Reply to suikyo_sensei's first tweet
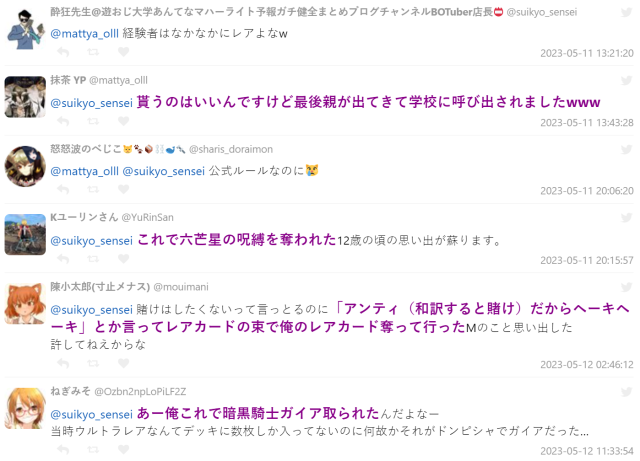This screenshot has width=640, height=461. (x=63, y=52)
